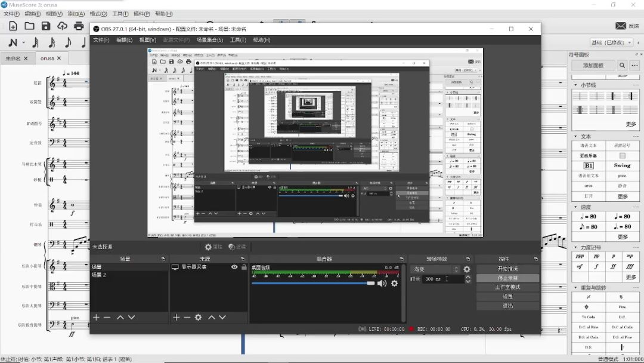Pop out the 场景 dock
The image size is (644, 363).
[x=163, y=259]
